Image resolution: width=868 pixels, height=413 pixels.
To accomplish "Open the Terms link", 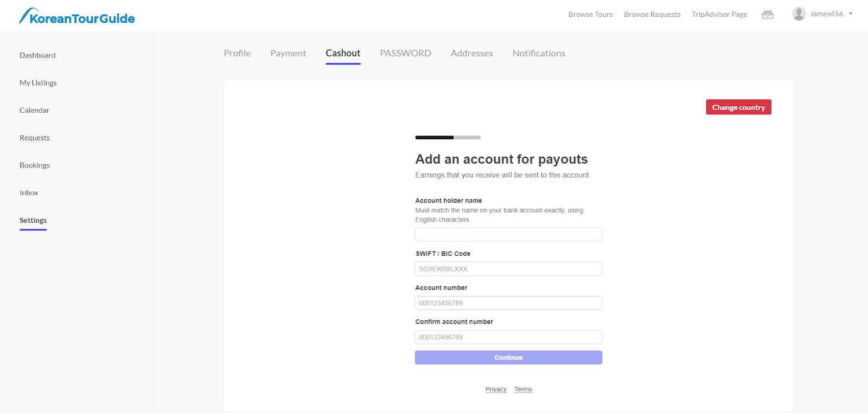I will click(x=523, y=389).
